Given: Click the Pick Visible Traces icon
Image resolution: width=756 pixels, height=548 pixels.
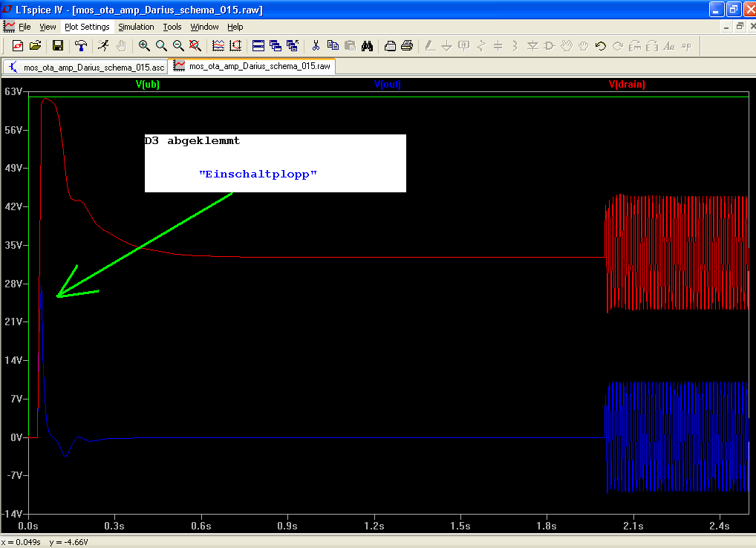Looking at the screenshot, I should 218,46.
